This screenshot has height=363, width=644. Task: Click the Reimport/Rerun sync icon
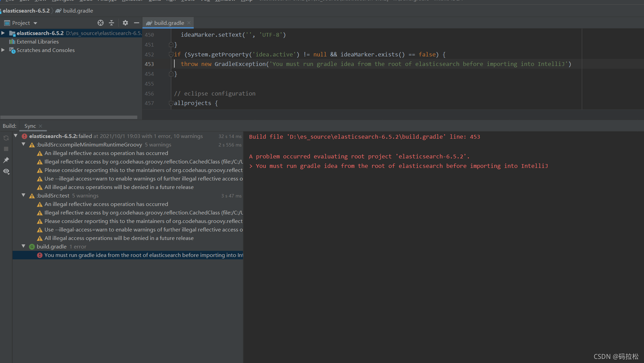coord(6,138)
